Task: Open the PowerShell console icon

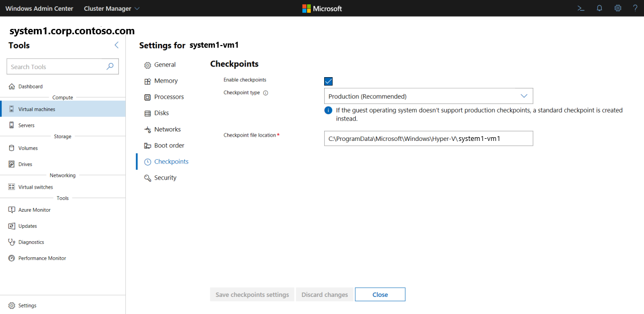Action: coord(580,8)
